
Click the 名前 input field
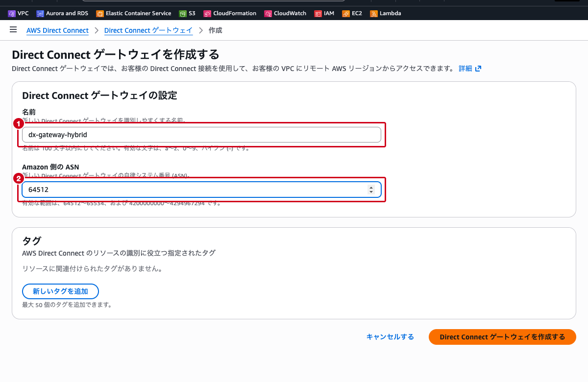click(x=201, y=135)
